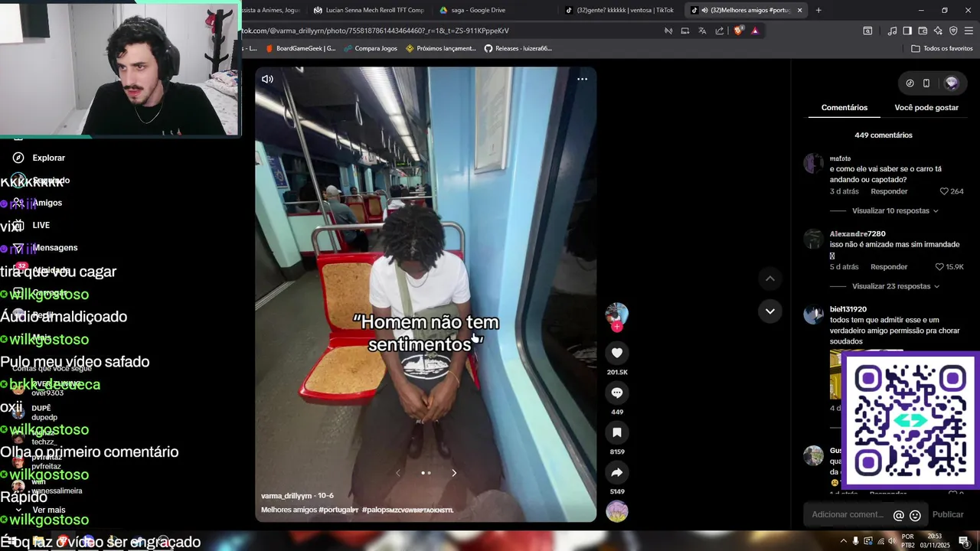Screen dimensions: 980x551
Task: Show hidden system tray icons
Action: point(844,541)
